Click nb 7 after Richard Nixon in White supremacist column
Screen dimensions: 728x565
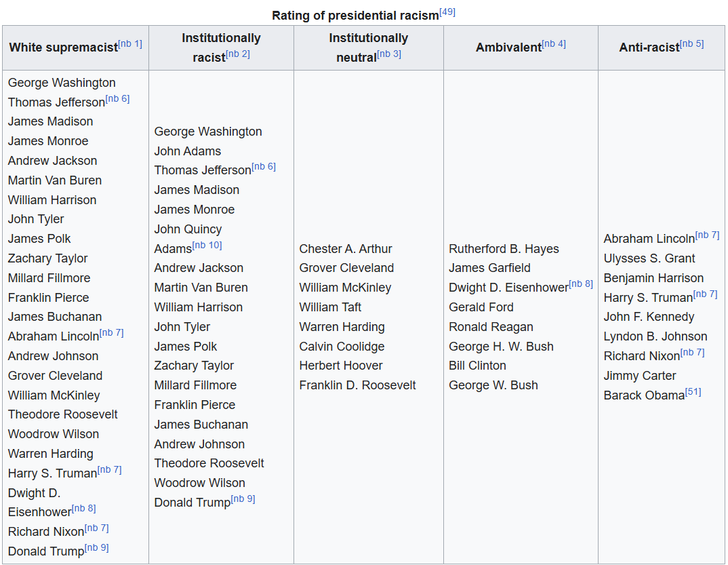click(x=97, y=528)
